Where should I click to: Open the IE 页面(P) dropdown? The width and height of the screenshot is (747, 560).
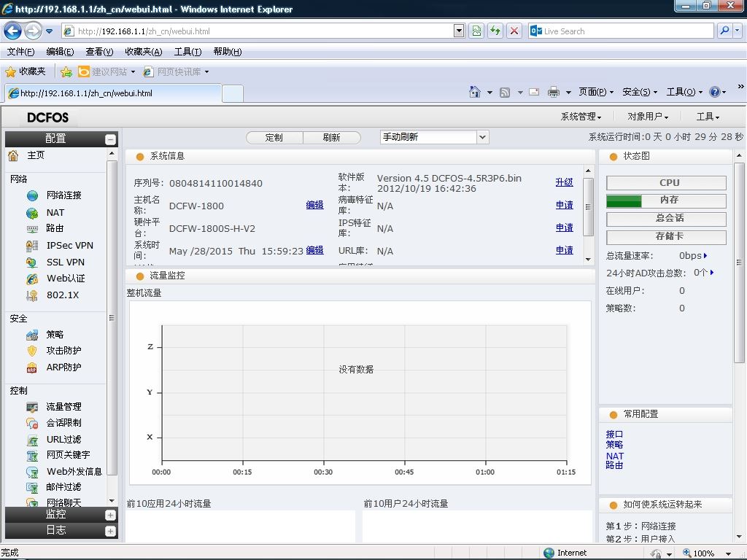tap(596, 92)
